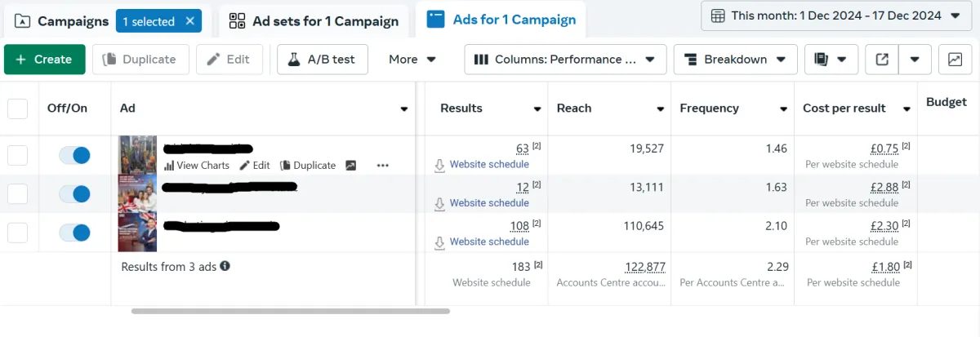This screenshot has height=337, width=980.
Task: Turn off the first ad toggle
Action: tap(75, 155)
